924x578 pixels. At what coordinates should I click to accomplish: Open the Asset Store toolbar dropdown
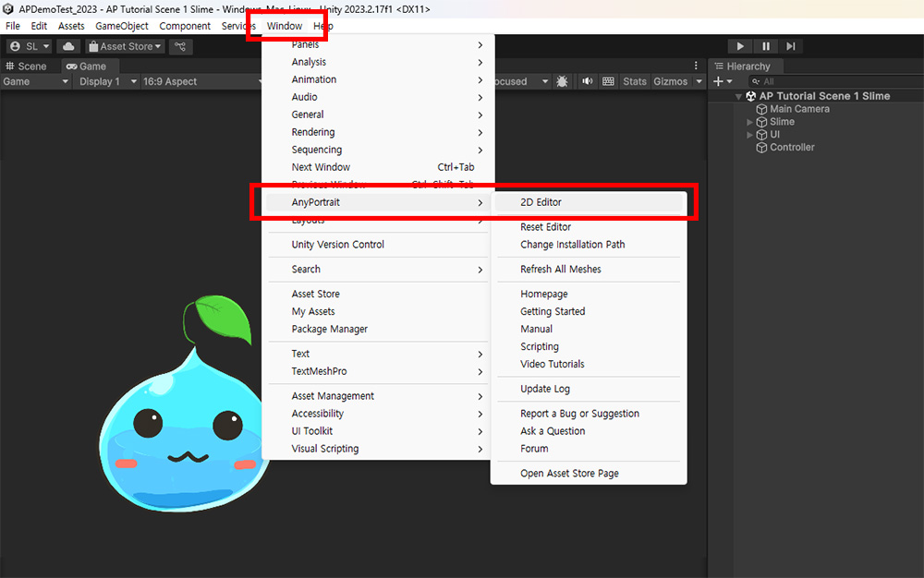coord(125,46)
